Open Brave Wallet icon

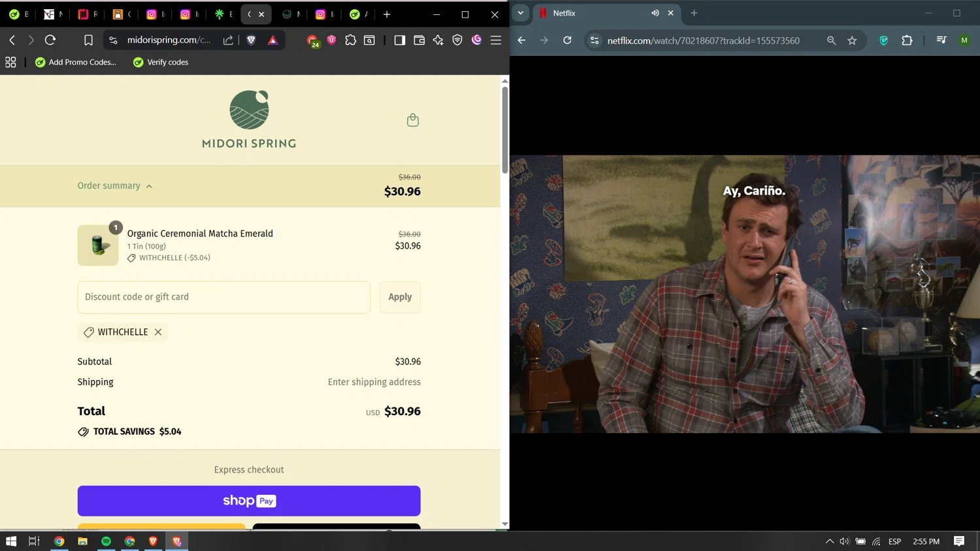pos(419,40)
